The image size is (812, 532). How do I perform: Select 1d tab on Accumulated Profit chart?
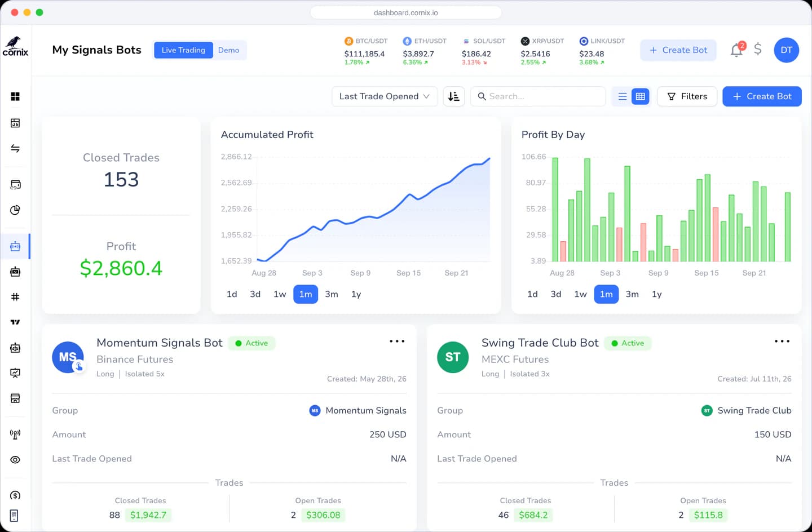[x=232, y=294]
